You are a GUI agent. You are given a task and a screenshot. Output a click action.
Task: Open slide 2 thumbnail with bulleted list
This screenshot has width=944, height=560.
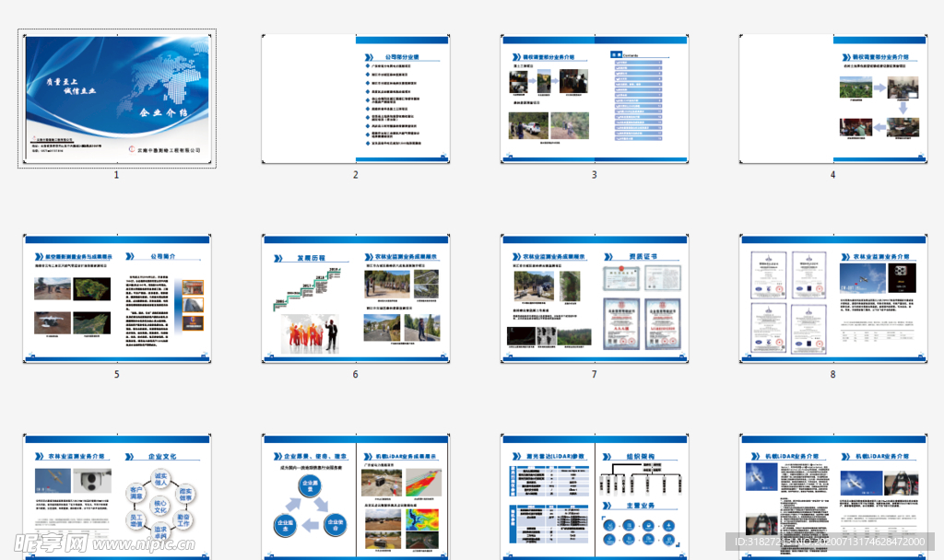pos(355,98)
